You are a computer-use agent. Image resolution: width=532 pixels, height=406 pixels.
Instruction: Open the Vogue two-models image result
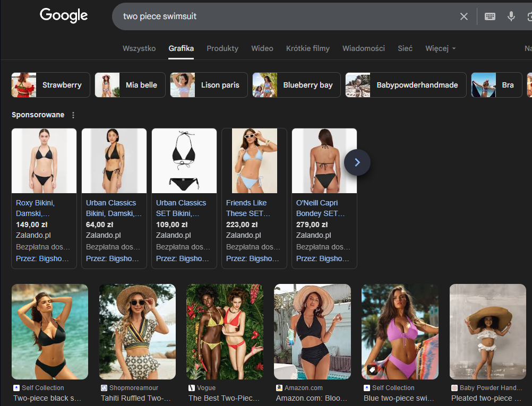point(225,331)
